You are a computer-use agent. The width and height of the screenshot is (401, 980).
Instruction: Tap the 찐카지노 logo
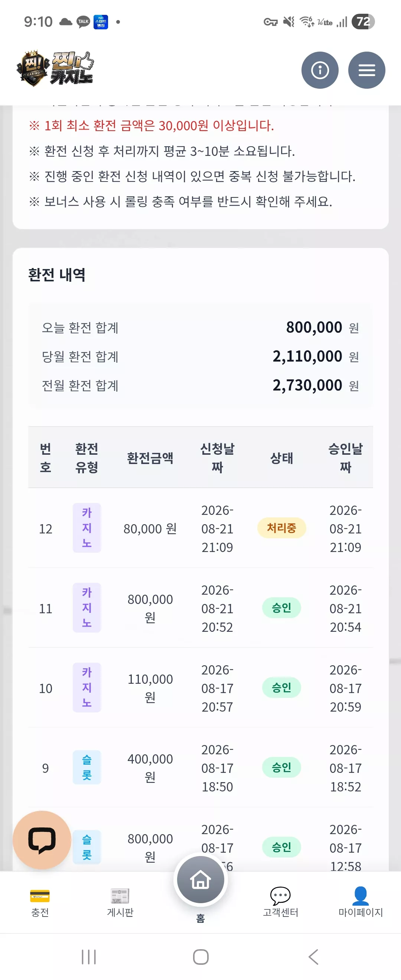coord(55,68)
